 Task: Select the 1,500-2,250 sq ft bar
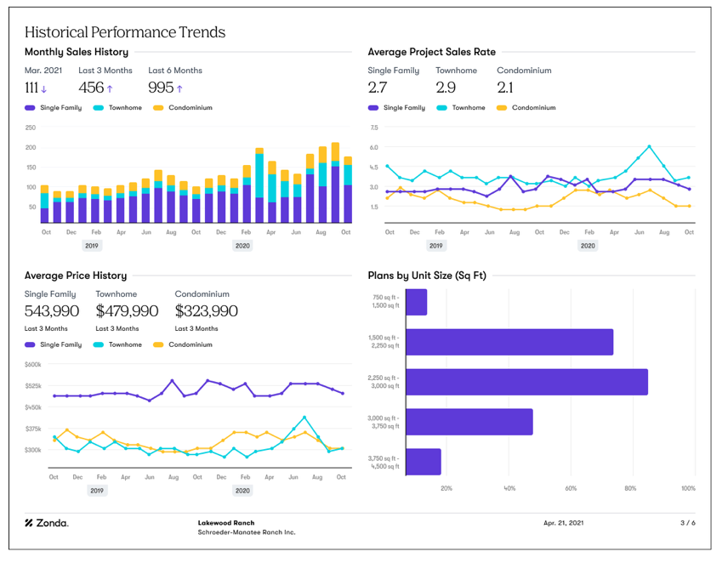(509, 342)
